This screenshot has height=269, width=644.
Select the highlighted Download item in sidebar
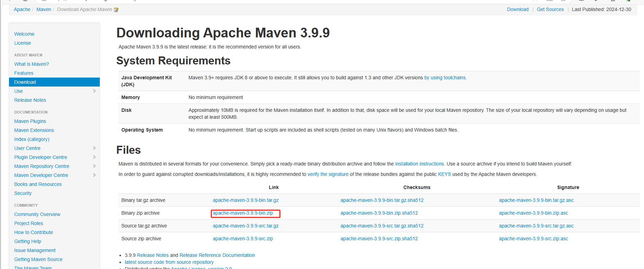tap(25, 82)
